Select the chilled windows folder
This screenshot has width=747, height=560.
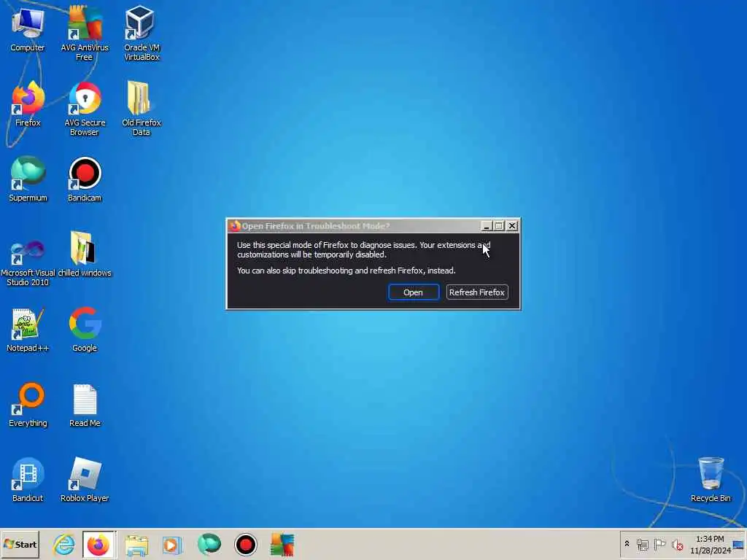(85, 254)
